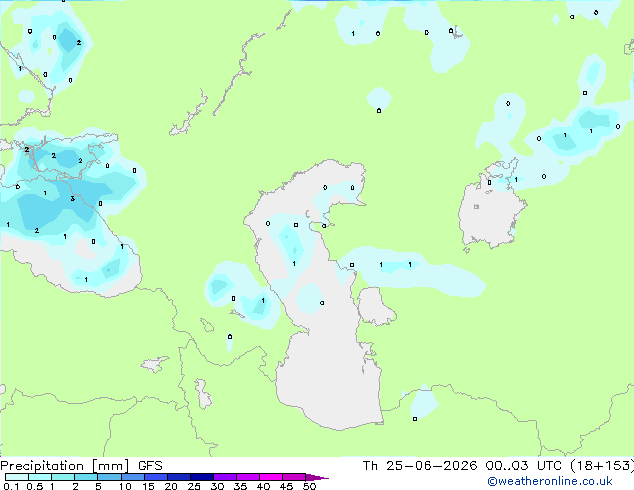634x490 pixels.
Task: Click the legend label '25'
Action: click(194, 486)
